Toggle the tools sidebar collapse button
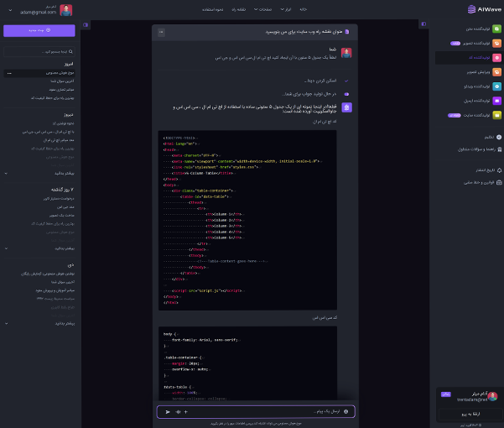The width and height of the screenshot is (504, 428). pyautogui.click(x=423, y=23)
